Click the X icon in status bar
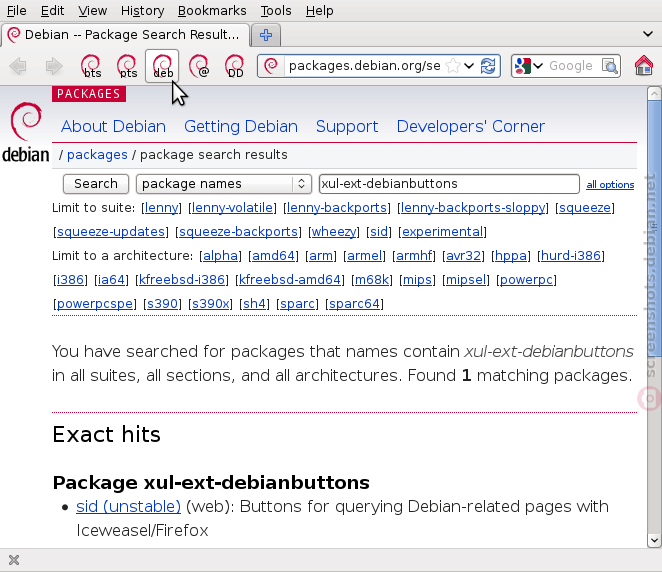Screen dimensions: 662x572 [14, 560]
